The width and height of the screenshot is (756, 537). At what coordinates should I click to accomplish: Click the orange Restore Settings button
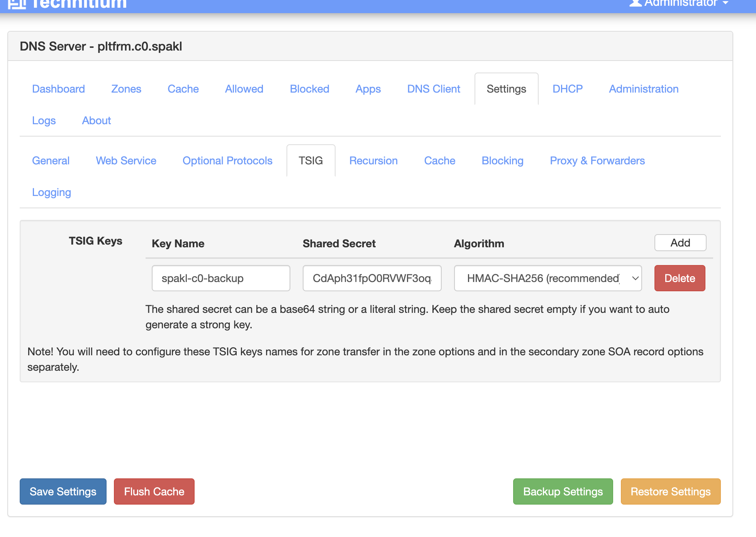click(x=670, y=491)
